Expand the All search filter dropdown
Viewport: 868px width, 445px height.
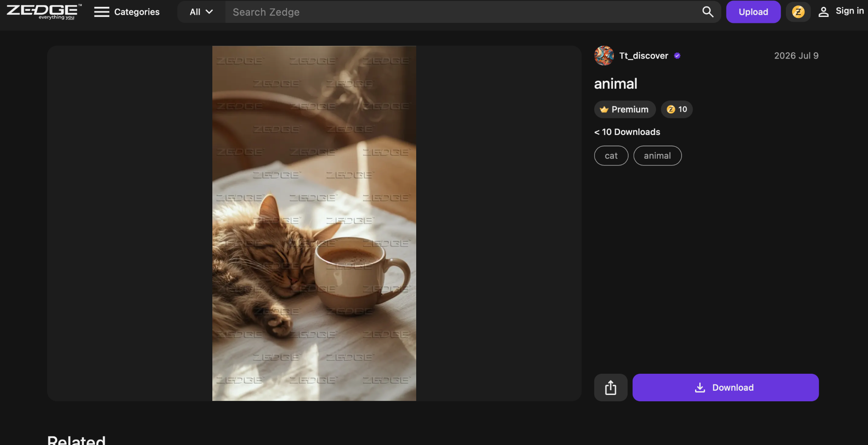coord(201,12)
